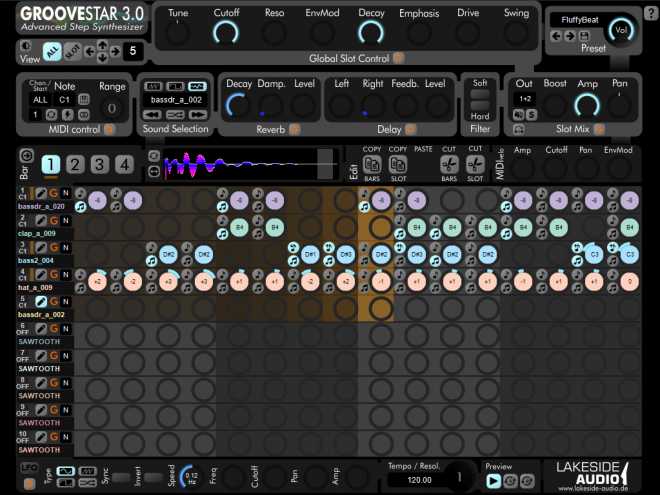The height and width of the screenshot is (495, 660).
Task: Move view down with the down arrow
Action: point(102,58)
